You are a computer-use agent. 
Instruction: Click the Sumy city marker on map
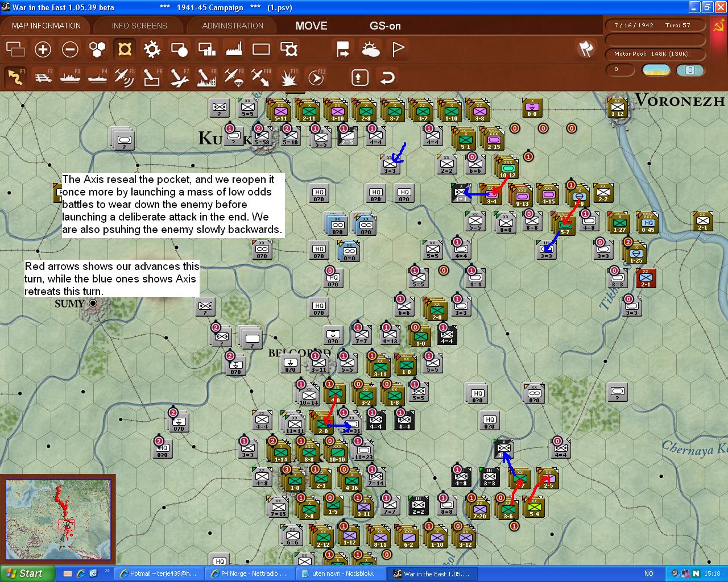click(92, 304)
